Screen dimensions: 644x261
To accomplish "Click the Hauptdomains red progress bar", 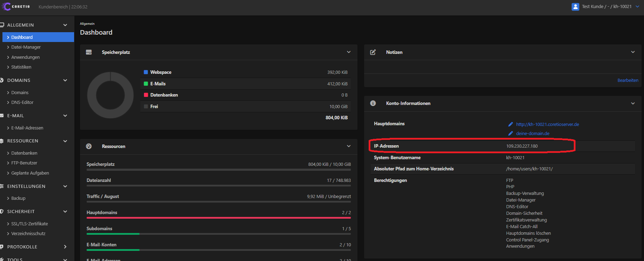I will (x=219, y=218).
